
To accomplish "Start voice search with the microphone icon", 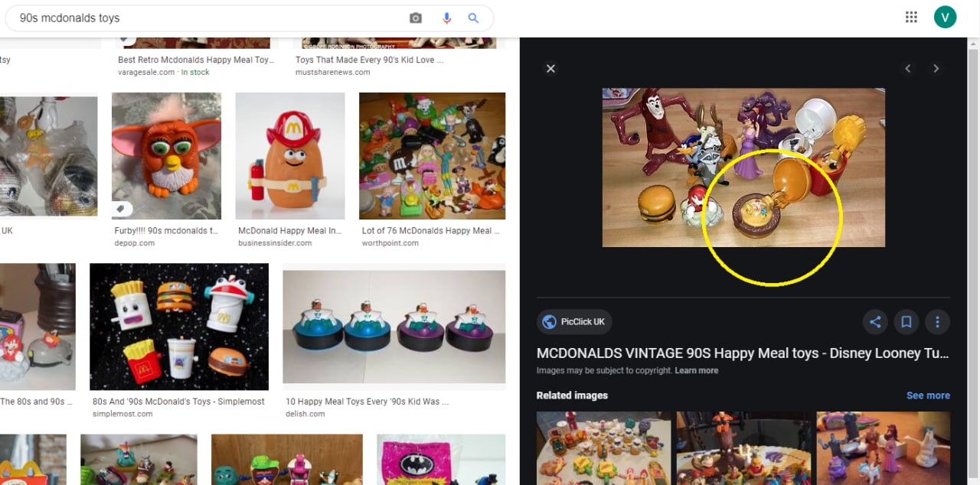I will 446,18.
